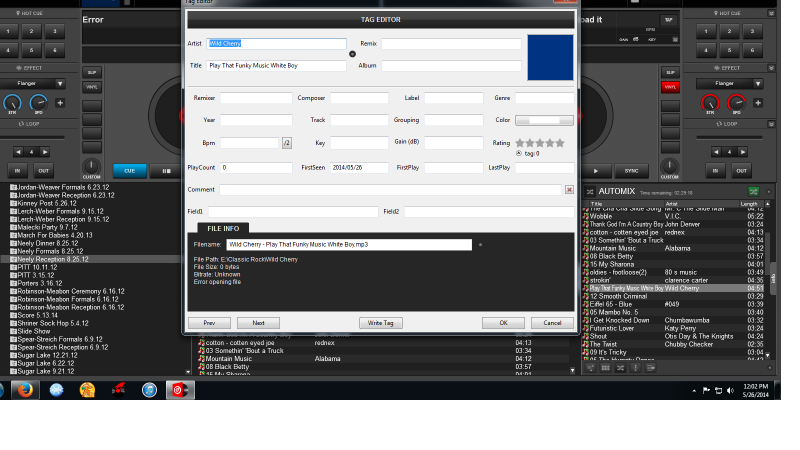Click into the Genre field
Viewport: 800px width, 450px height.
tap(544, 98)
